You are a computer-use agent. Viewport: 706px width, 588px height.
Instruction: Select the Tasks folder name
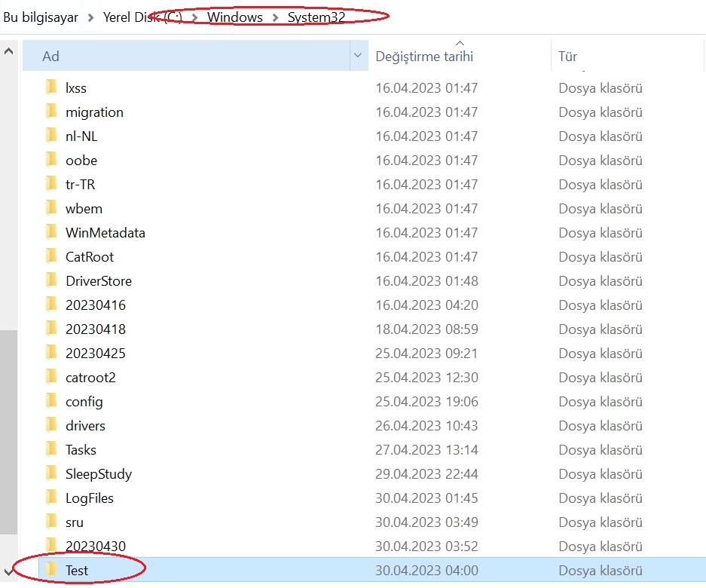click(x=81, y=450)
